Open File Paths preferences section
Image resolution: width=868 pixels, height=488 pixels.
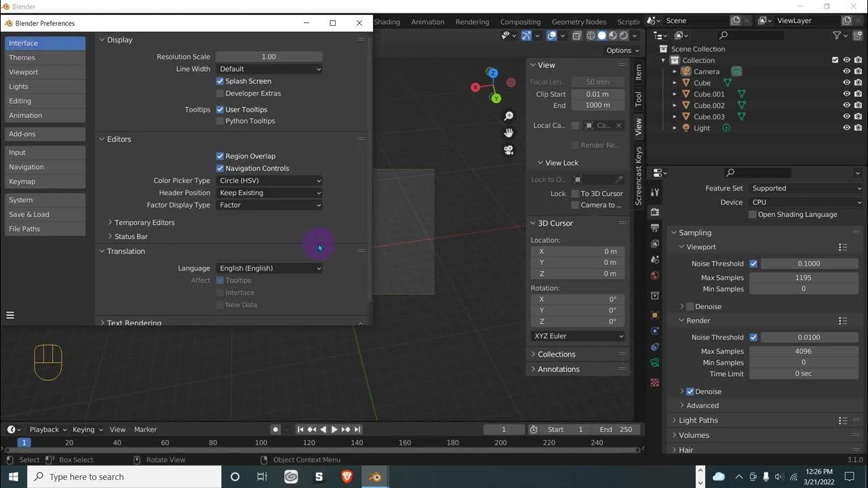tap(45, 229)
